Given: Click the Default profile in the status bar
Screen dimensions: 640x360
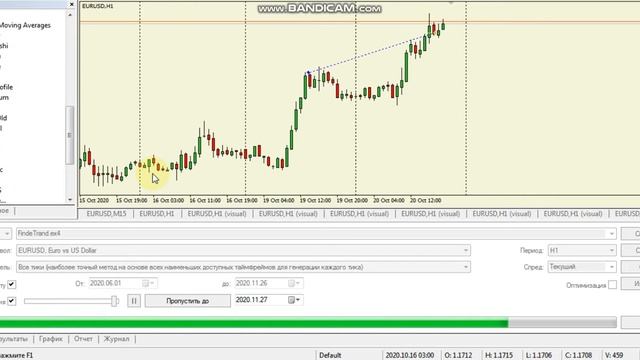Looking at the screenshot, I should (330, 355).
